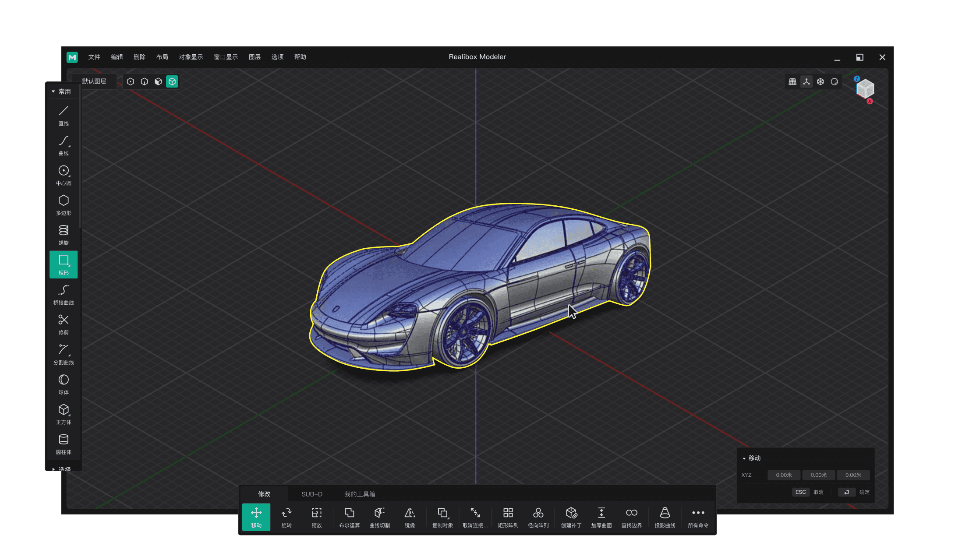Switch to third shaded display mode

tap(159, 81)
